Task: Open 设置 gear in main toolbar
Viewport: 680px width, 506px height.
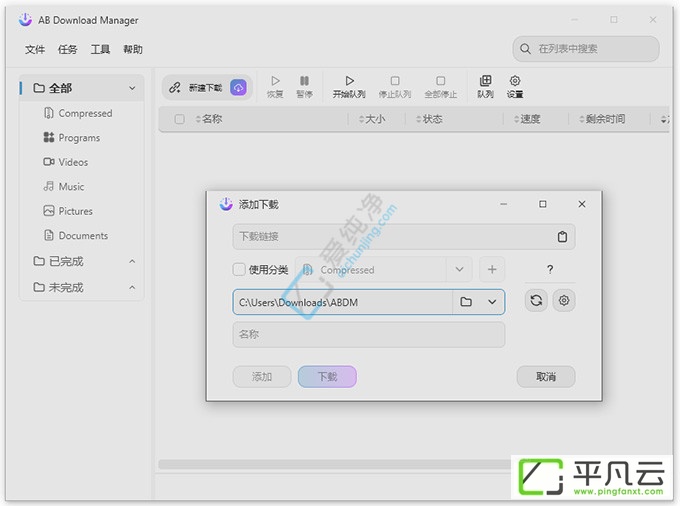Action: tap(515, 81)
